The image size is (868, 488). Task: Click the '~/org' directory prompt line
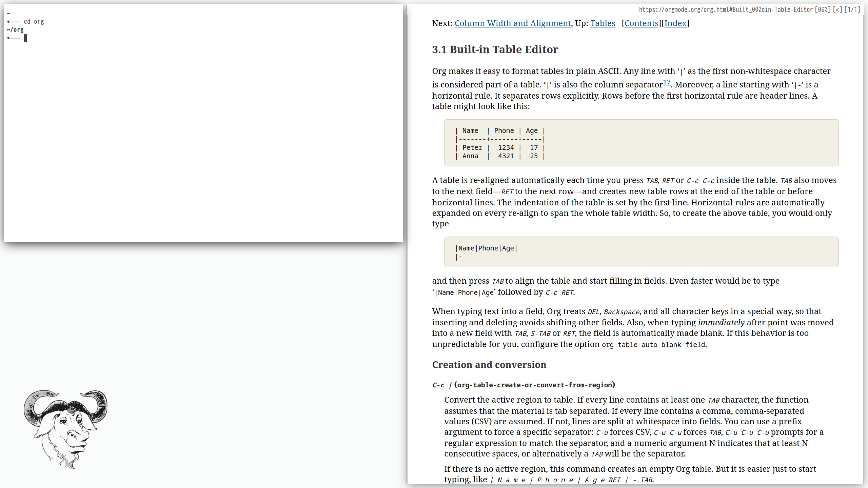[x=15, y=30]
